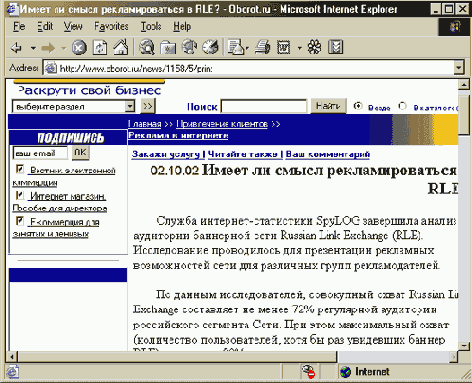Click the Windows logo throbber icon

[455, 27]
